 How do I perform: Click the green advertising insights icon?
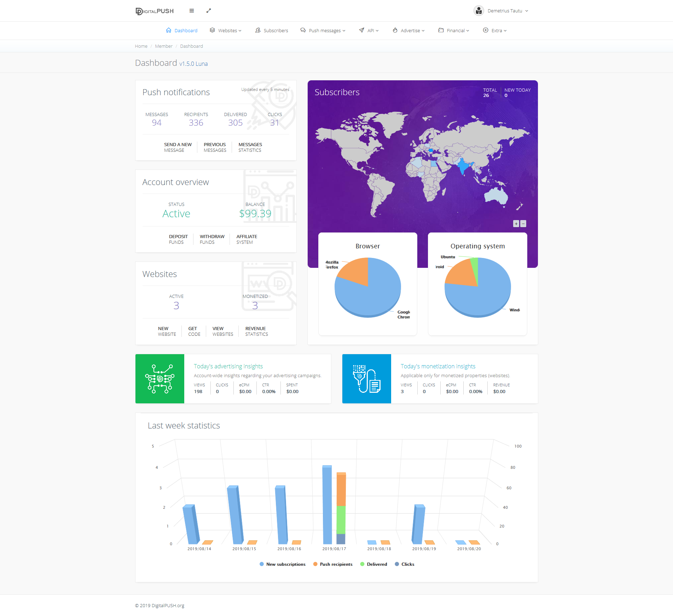[x=160, y=379]
